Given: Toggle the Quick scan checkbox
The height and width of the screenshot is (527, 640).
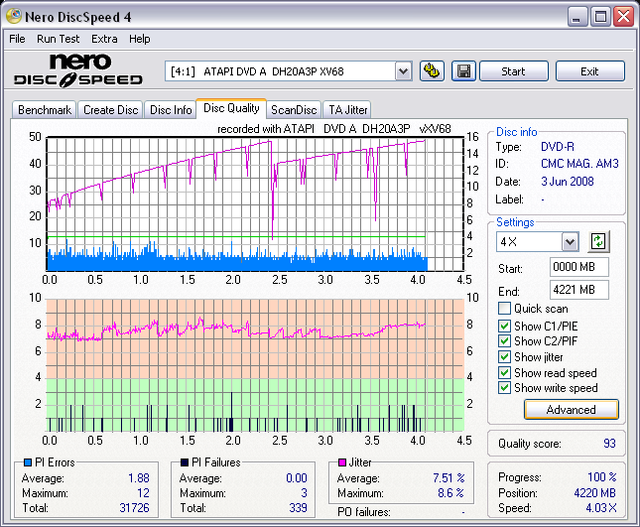Looking at the screenshot, I should pos(504,308).
